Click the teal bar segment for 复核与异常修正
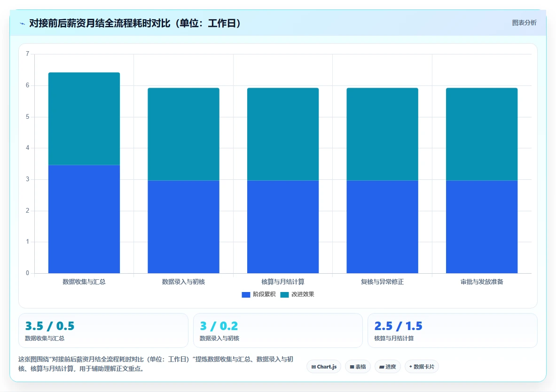This screenshot has height=392, width=556. (x=382, y=134)
